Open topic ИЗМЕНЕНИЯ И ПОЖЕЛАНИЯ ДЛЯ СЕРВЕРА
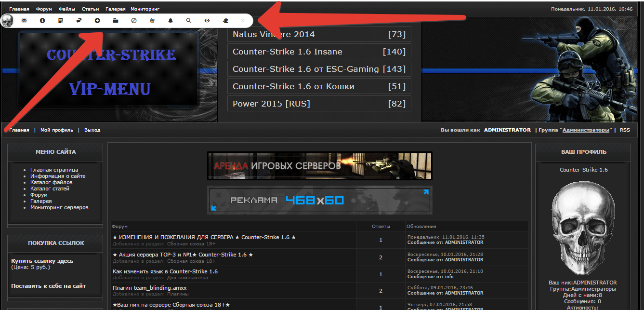Image resolution: width=644 pixels, height=310 pixels. click(204, 238)
